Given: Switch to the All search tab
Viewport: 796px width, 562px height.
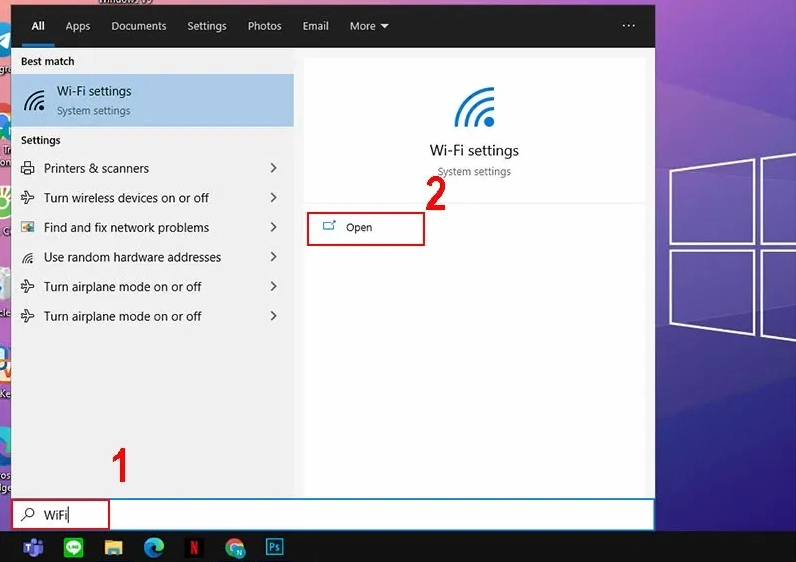Looking at the screenshot, I should pyautogui.click(x=38, y=26).
